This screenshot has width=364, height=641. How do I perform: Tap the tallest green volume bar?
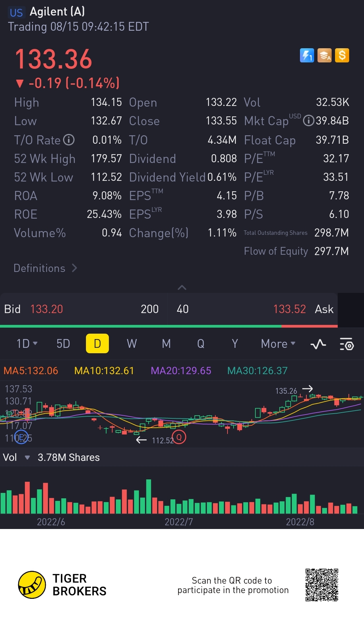(x=149, y=496)
